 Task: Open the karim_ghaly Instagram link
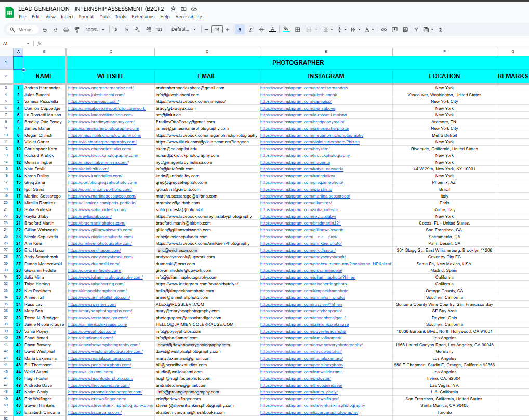pyautogui.click(x=299, y=392)
